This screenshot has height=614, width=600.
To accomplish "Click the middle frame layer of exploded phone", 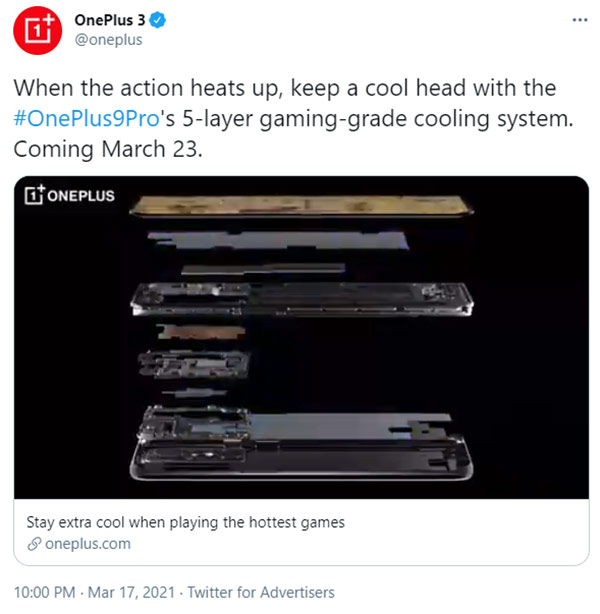I will pos(302,300).
